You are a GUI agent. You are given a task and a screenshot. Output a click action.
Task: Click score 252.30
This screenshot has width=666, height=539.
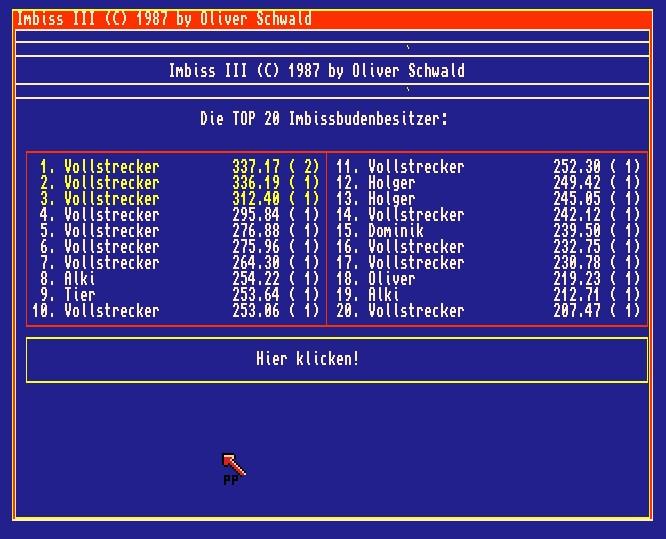577,166
